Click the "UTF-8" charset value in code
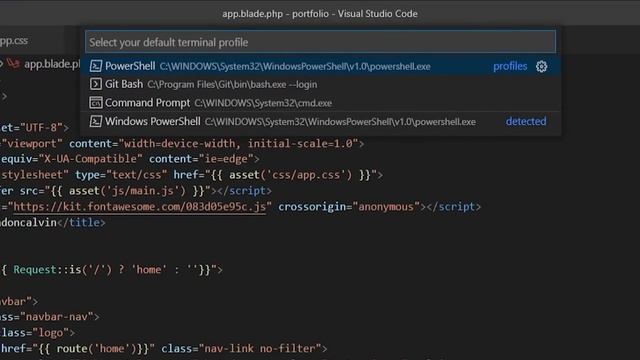This screenshot has height=360, width=640. 42,128
